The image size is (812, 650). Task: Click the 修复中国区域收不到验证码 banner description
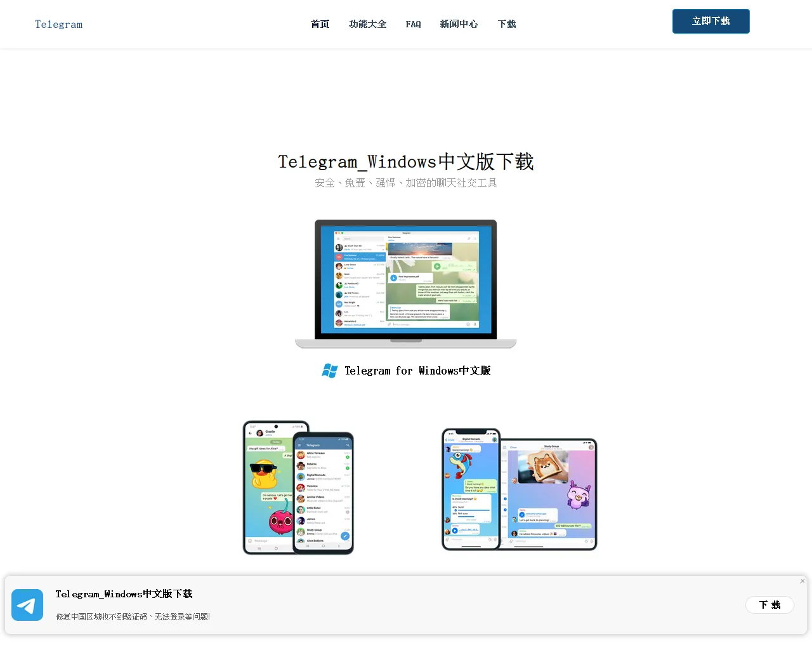pos(133,616)
